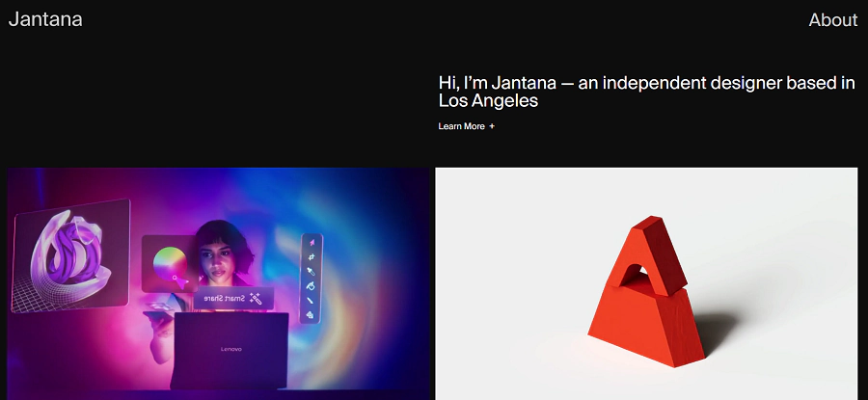Viewport: 868px width, 400px height.
Task: Open the Lenovo purple project thumbnail
Action: pos(218,283)
